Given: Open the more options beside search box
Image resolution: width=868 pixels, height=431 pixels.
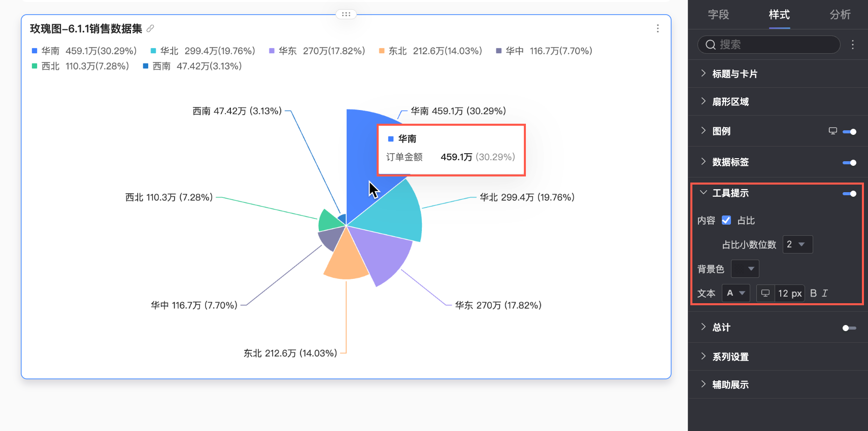Looking at the screenshot, I should (853, 45).
